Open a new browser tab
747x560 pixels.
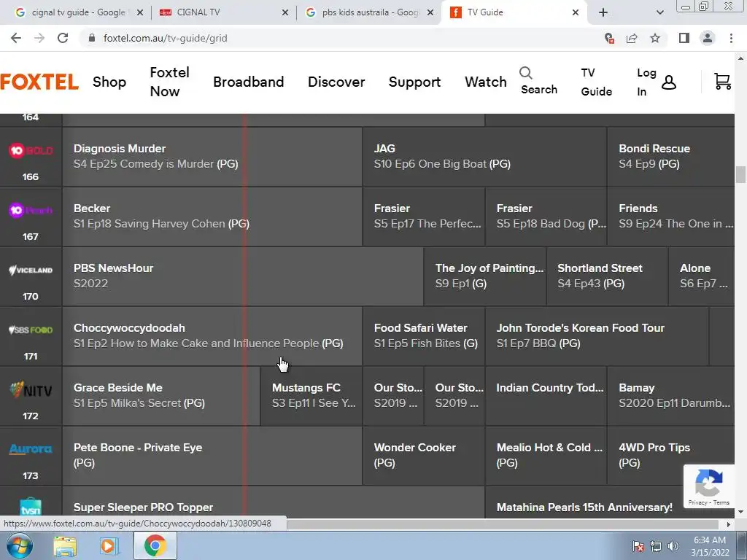pos(603,12)
